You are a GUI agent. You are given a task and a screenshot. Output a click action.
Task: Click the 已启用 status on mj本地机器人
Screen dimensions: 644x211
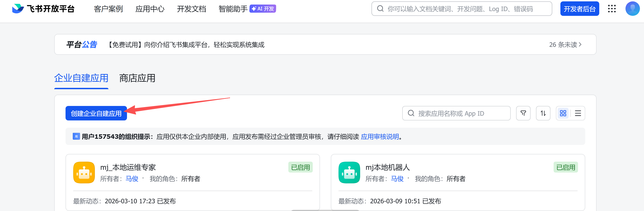click(566, 167)
